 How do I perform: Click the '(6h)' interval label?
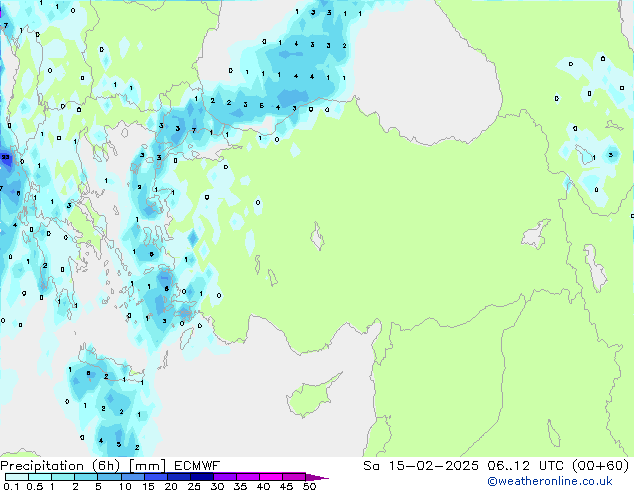pyautogui.click(x=106, y=466)
